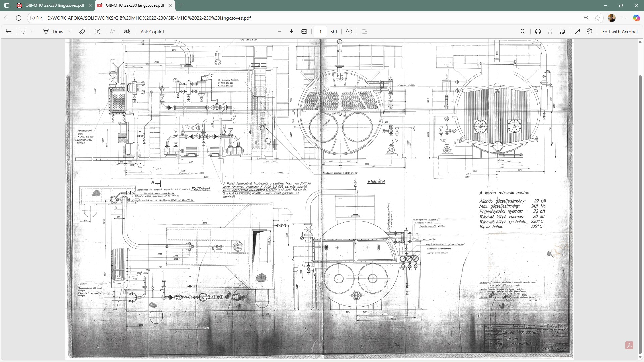
Task: Open a new browser tab
Action: (181, 5)
